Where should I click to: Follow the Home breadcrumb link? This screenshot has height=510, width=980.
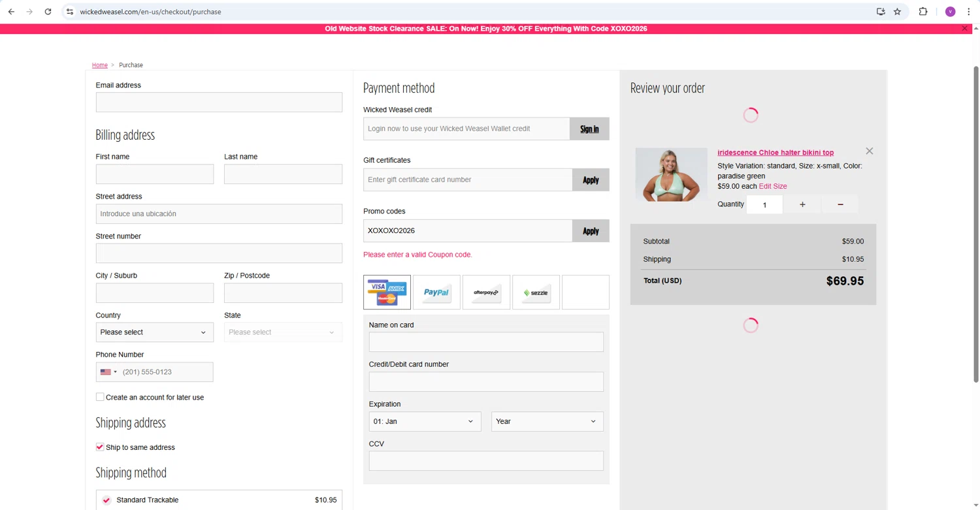[x=99, y=65]
